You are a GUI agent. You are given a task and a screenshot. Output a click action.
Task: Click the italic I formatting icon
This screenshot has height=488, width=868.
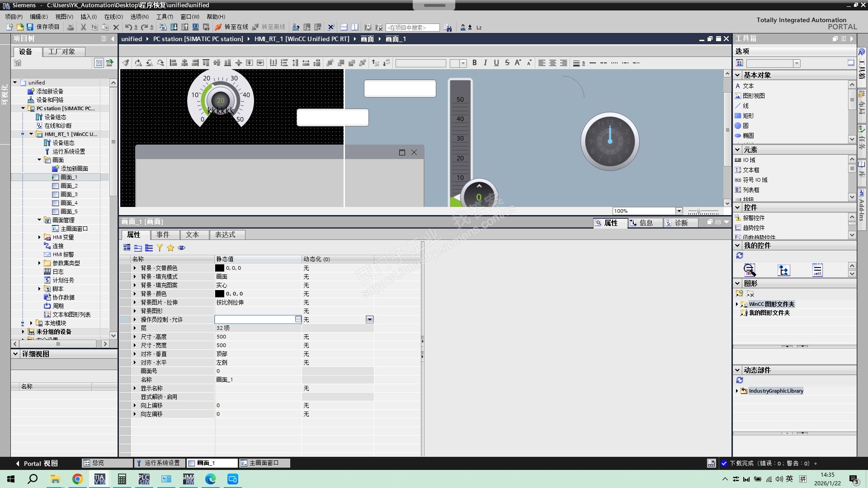point(485,63)
